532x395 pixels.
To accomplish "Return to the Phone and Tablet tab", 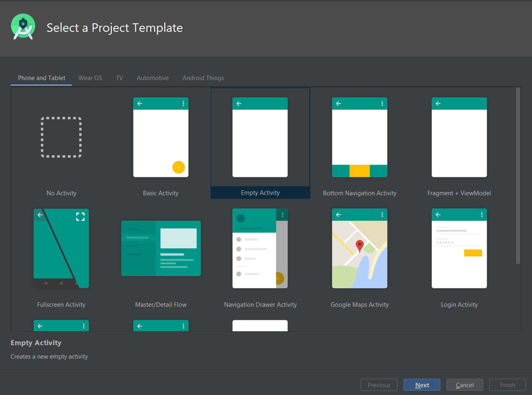I will click(41, 78).
